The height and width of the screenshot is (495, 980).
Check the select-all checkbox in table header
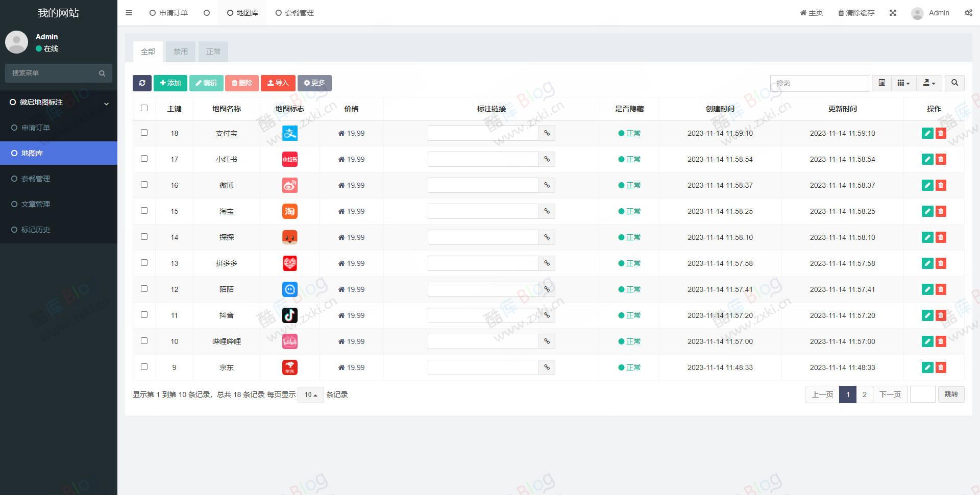pyautogui.click(x=144, y=108)
